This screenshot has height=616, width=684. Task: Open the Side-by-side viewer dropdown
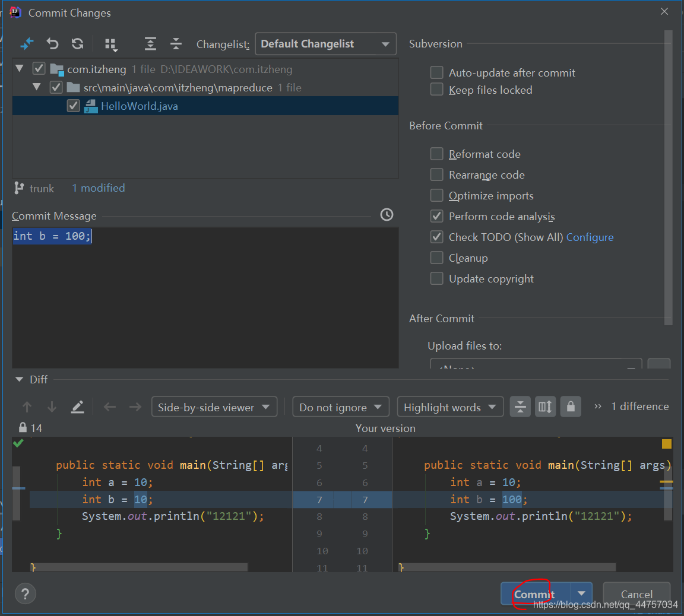(x=214, y=407)
